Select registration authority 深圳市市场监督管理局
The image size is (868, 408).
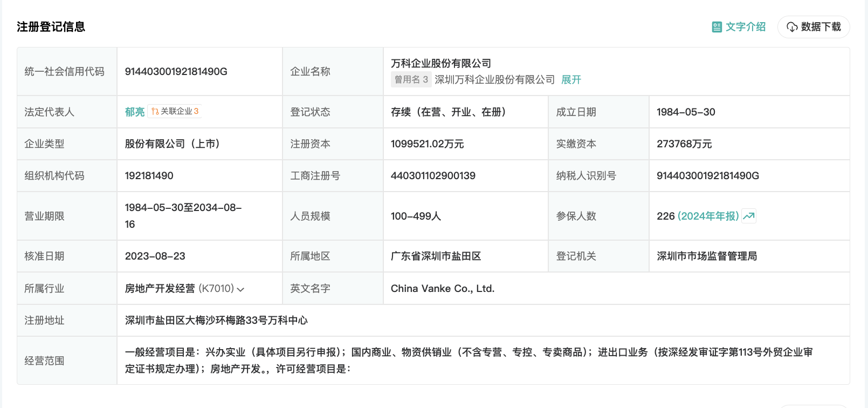click(707, 256)
